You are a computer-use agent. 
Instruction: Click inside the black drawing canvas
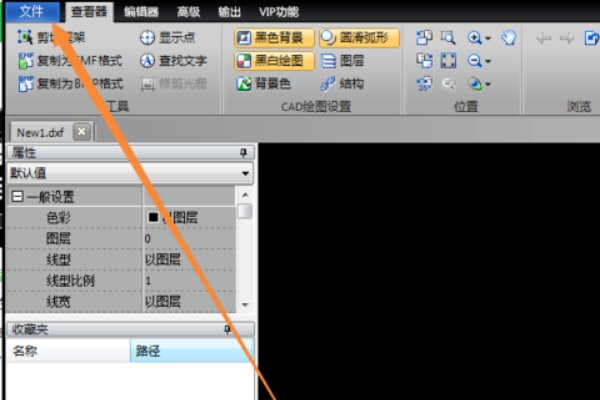click(x=429, y=272)
